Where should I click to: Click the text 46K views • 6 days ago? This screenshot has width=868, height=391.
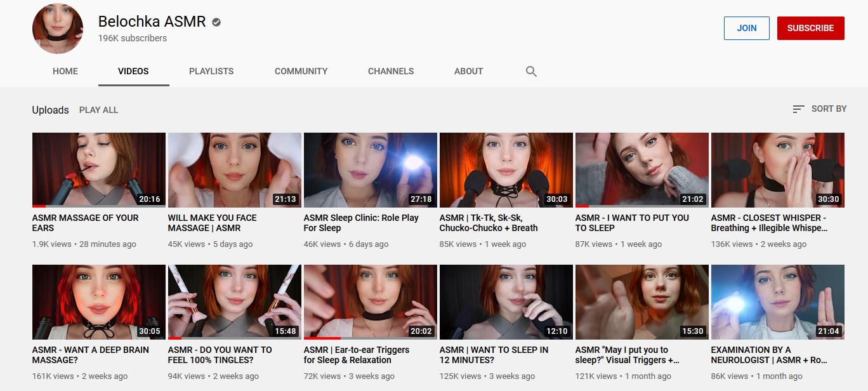coord(346,244)
